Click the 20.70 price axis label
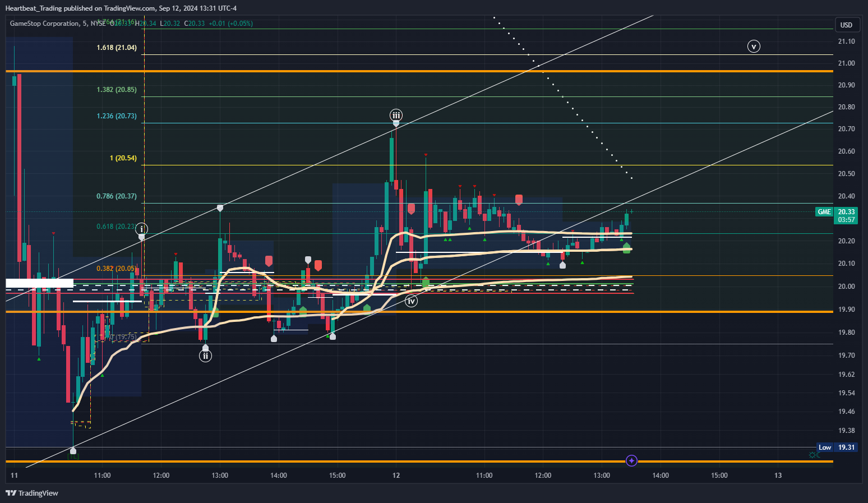The width and height of the screenshot is (868, 503). (x=846, y=129)
